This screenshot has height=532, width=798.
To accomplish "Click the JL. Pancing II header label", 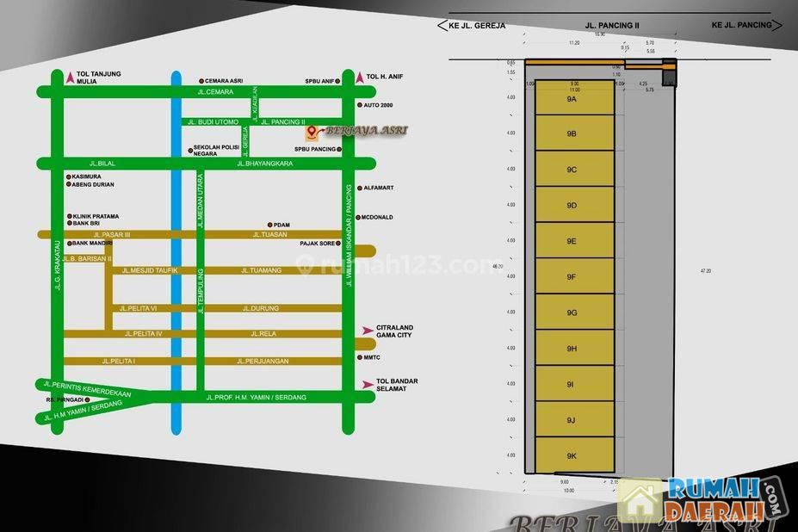I will [x=612, y=26].
